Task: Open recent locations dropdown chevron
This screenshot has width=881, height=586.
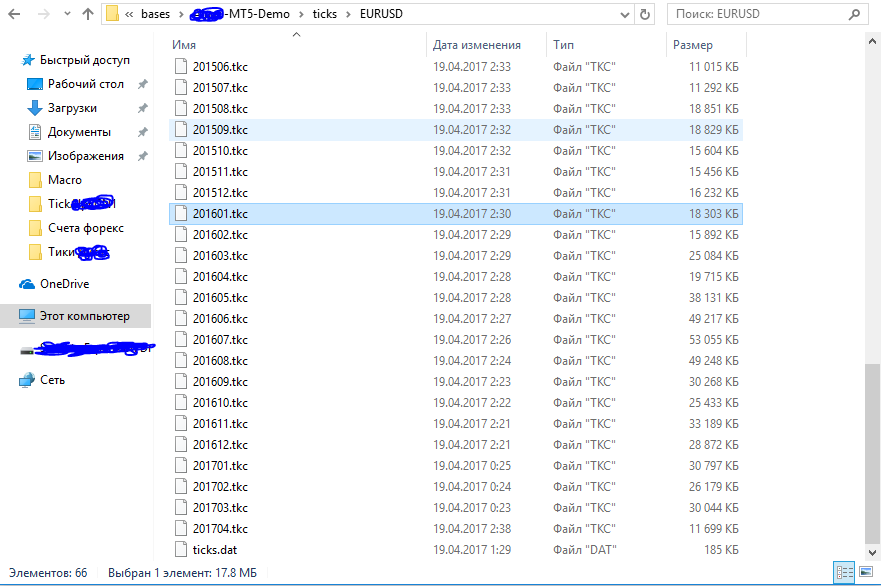Action: pos(67,14)
